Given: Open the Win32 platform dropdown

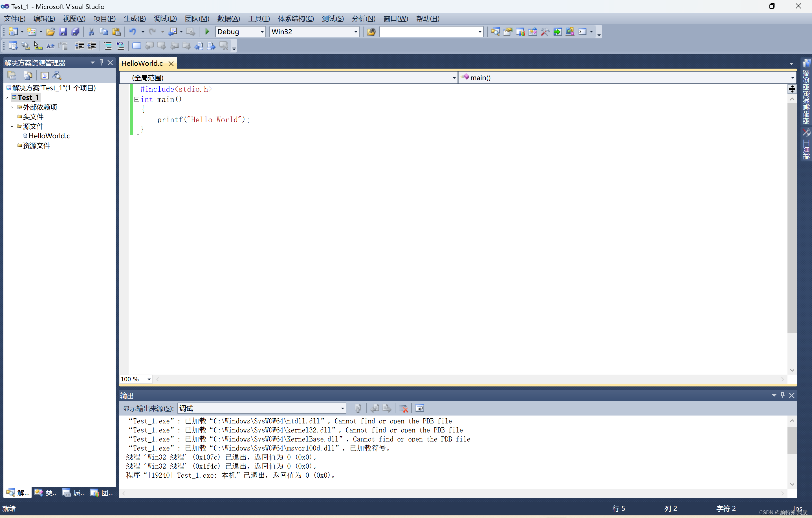Looking at the screenshot, I should pyautogui.click(x=355, y=32).
